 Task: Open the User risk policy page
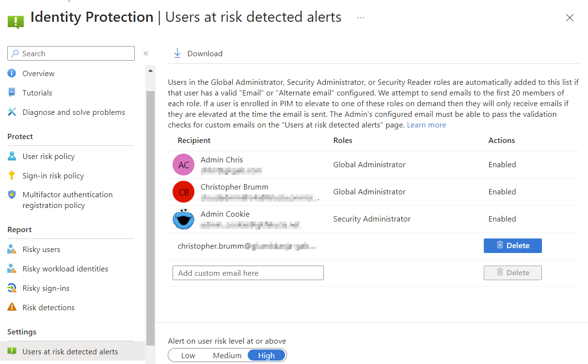click(x=48, y=156)
